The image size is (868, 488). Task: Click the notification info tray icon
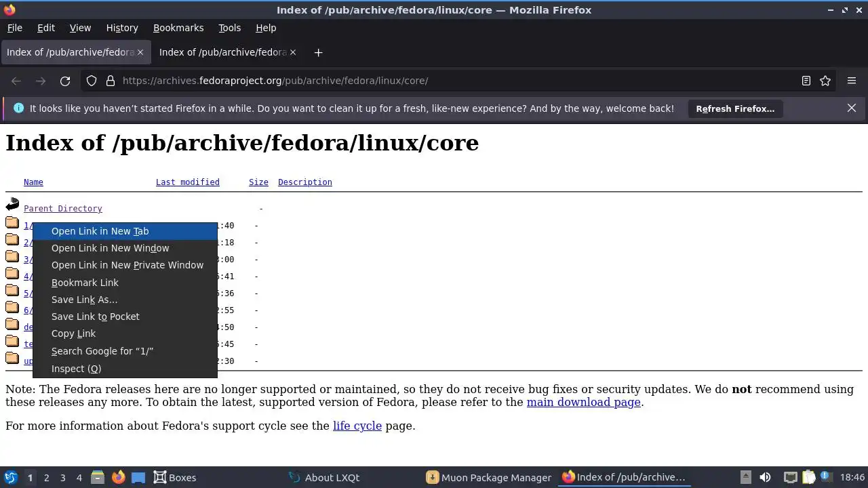click(825, 477)
